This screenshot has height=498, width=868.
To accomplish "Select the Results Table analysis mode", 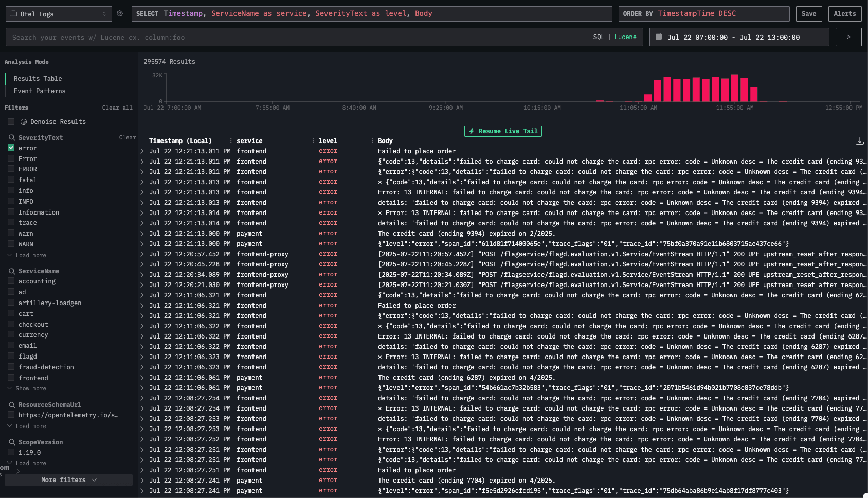I will (x=38, y=79).
